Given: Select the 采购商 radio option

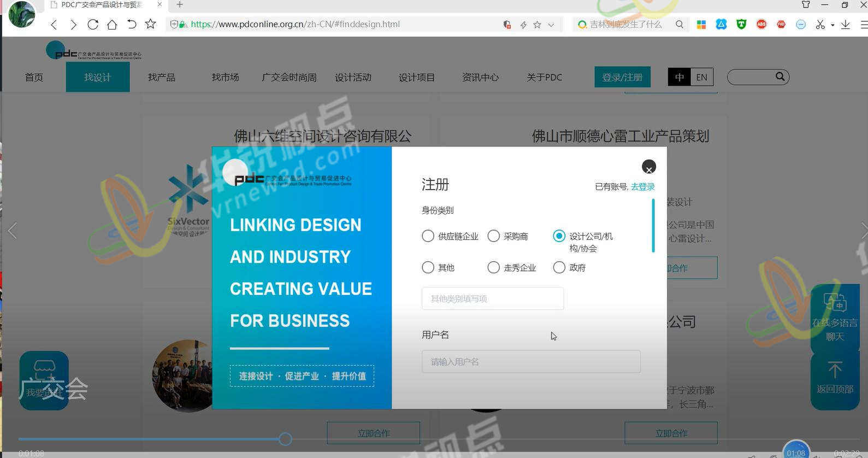Looking at the screenshot, I should coord(493,236).
